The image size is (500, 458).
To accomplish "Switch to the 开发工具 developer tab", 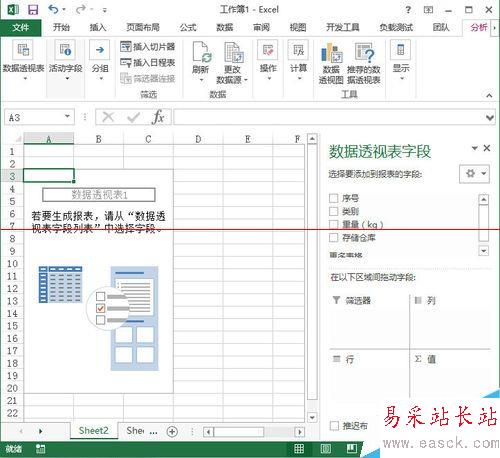I will click(342, 27).
